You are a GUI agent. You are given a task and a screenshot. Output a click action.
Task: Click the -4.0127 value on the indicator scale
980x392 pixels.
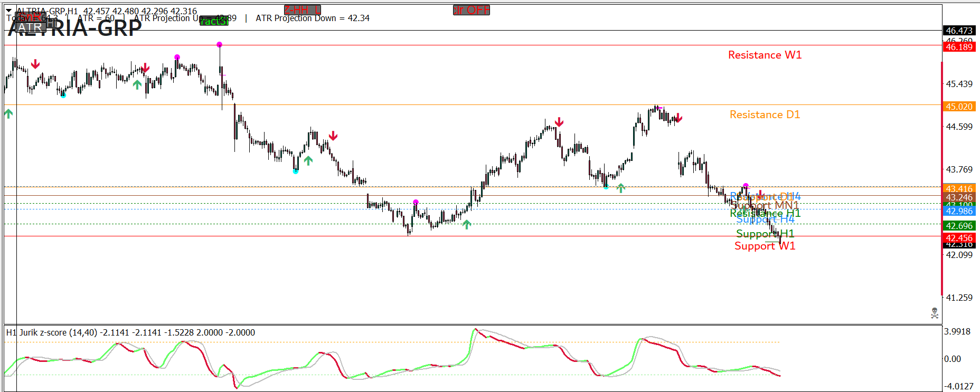(x=958, y=386)
